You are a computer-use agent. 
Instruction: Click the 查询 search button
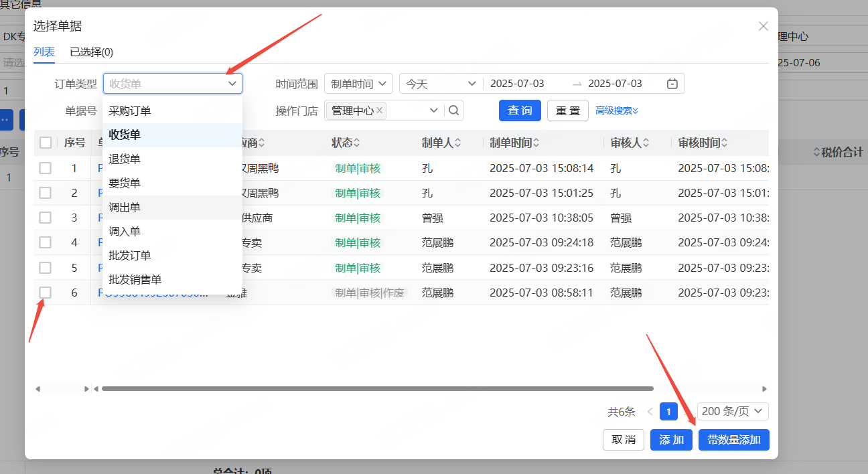pyautogui.click(x=520, y=110)
